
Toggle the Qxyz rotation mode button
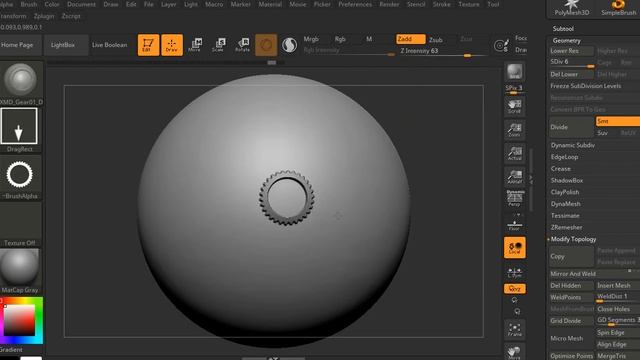[x=515, y=289]
